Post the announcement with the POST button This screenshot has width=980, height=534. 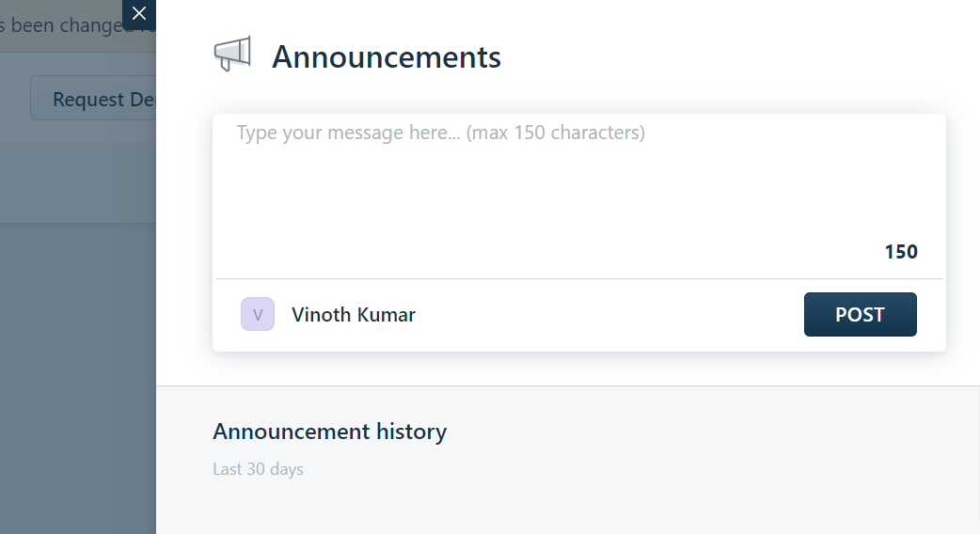pos(860,314)
